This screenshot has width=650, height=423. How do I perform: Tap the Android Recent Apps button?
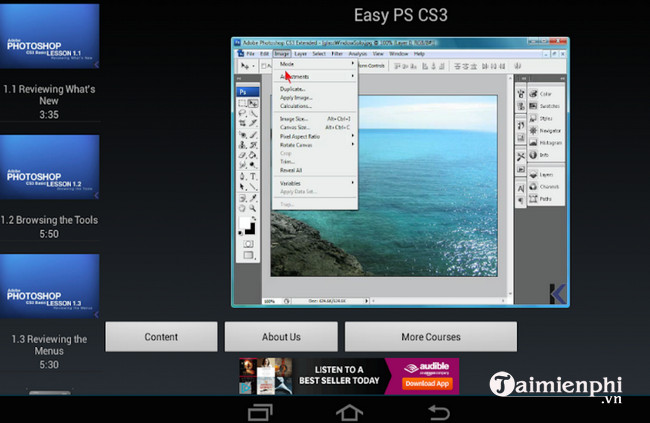click(x=260, y=413)
